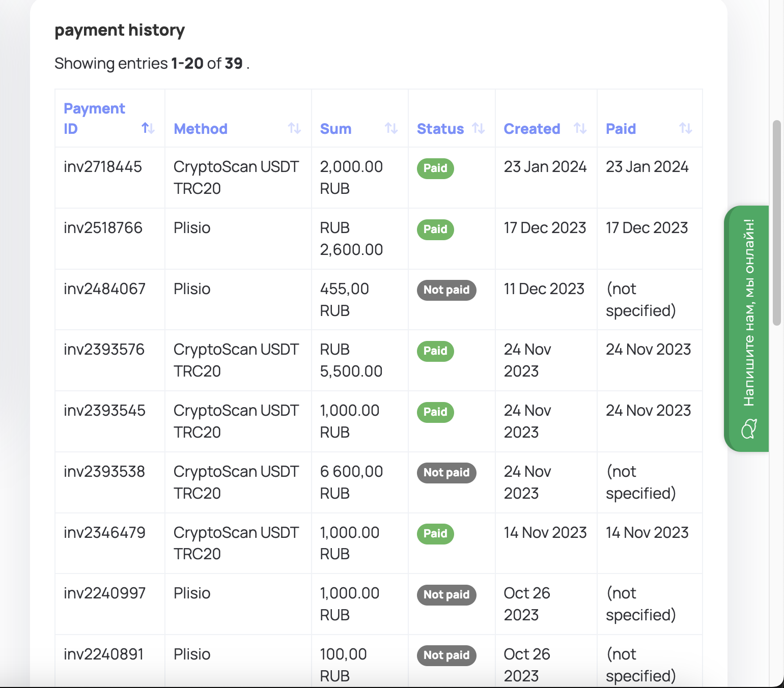Click the Created column header label
This screenshot has height=688, width=784.
531,129
